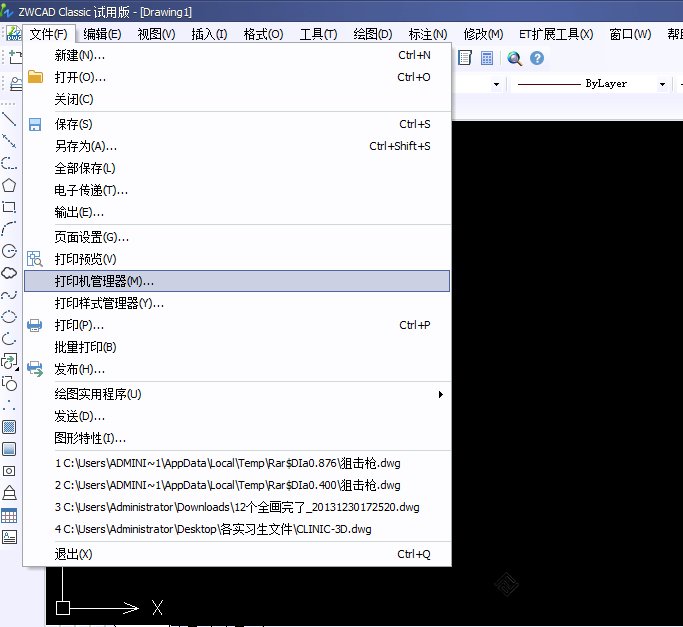Choose 打开(O)... menu entry

237,77
